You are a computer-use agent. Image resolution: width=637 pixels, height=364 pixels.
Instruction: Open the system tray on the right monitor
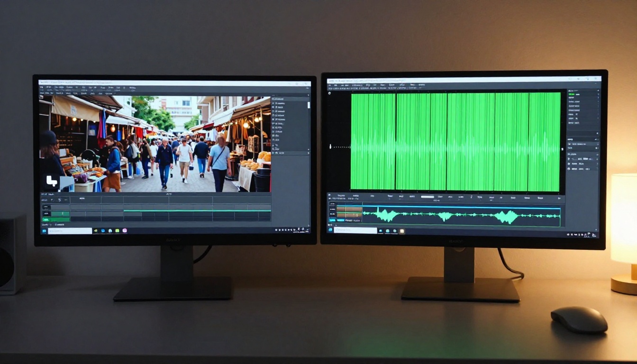(582, 234)
